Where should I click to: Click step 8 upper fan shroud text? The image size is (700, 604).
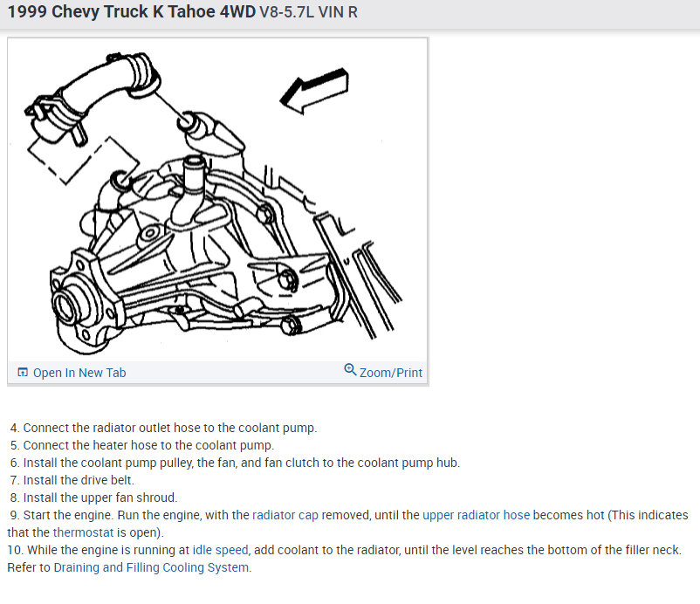(93, 498)
